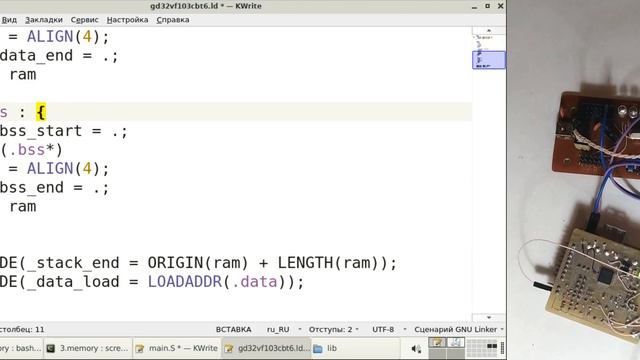Click the KWrite icon beside main.S
640x360 pixels.
[x=140, y=349]
